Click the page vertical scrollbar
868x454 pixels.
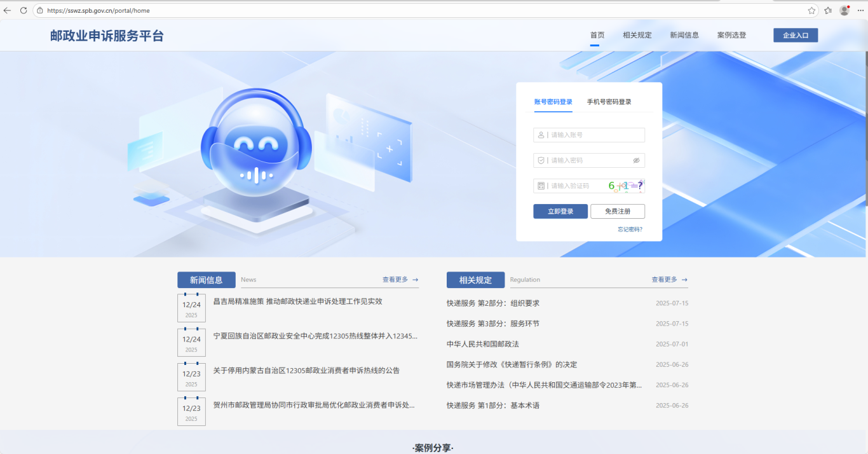(x=865, y=127)
